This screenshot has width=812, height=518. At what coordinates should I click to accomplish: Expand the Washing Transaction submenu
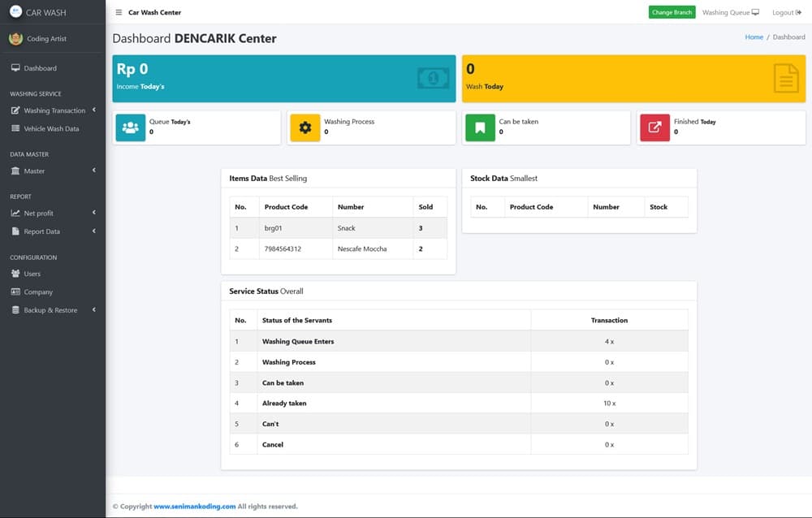(54, 110)
